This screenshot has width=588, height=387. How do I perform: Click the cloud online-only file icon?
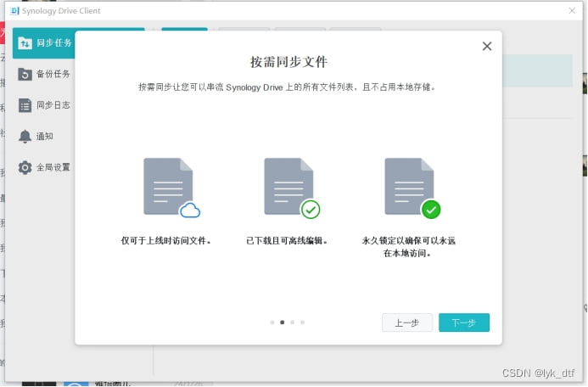[171, 188]
